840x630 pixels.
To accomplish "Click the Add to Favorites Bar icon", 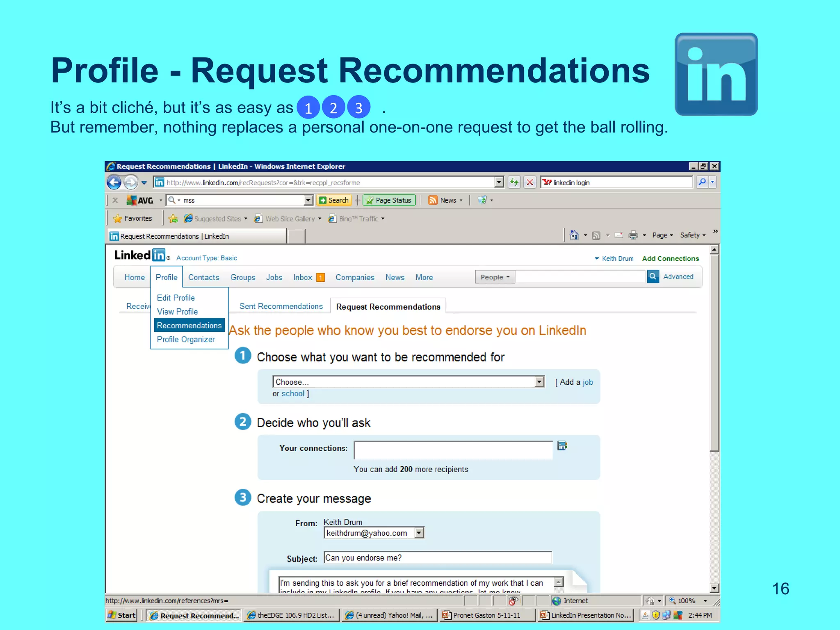I will [x=173, y=219].
